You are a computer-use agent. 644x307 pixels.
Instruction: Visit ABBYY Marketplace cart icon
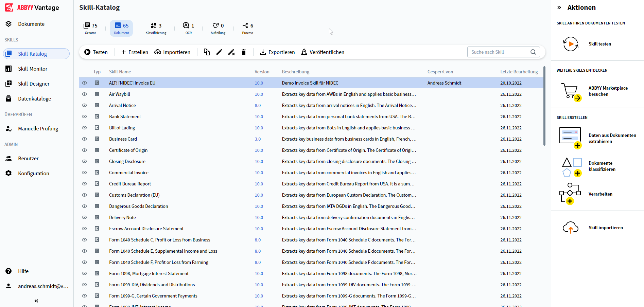pyautogui.click(x=571, y=92)
